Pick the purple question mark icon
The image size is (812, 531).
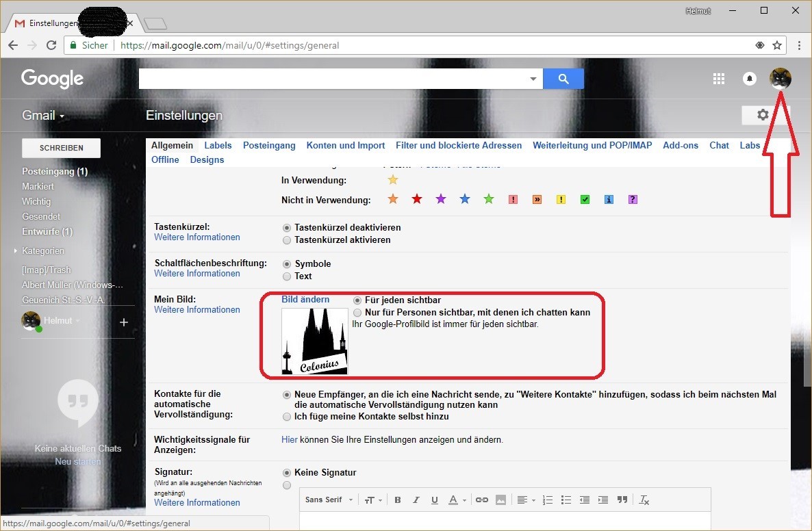[633, 200]
